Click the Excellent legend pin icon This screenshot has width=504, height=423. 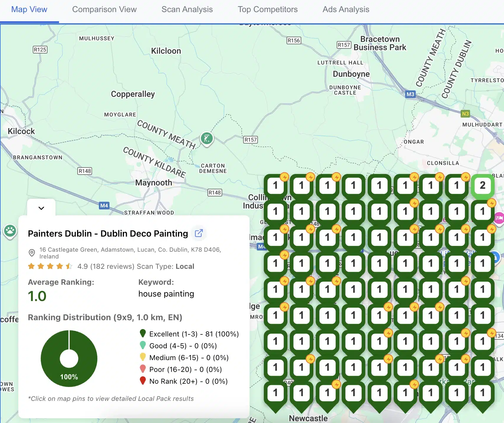[x=143, y=334]
